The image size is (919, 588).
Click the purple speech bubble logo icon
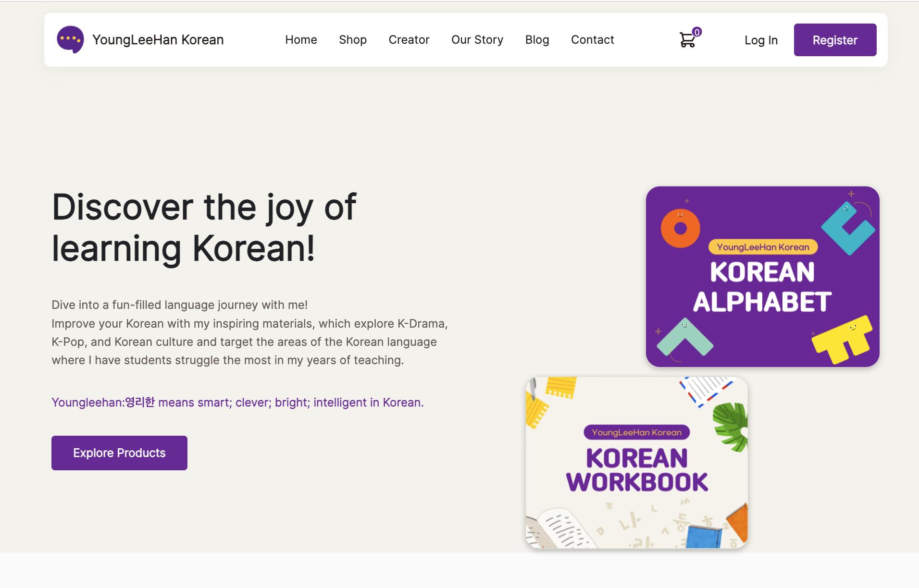tap(70, 39)
